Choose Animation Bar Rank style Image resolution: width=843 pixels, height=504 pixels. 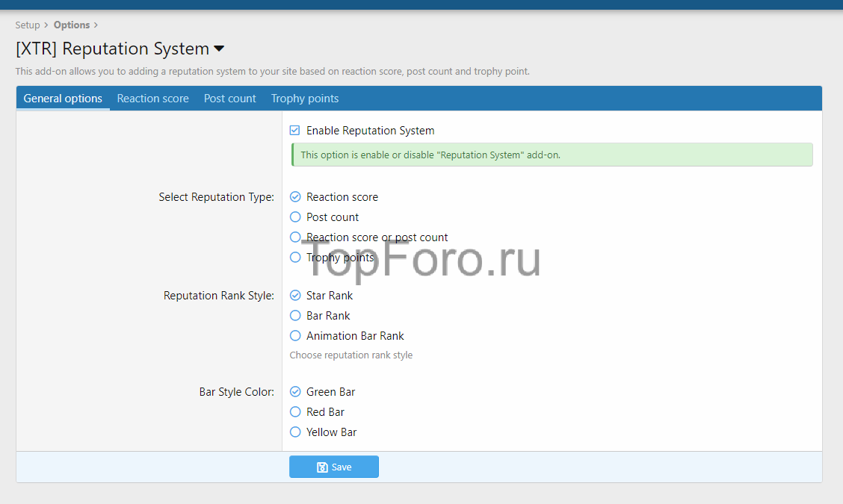point(295,336)
